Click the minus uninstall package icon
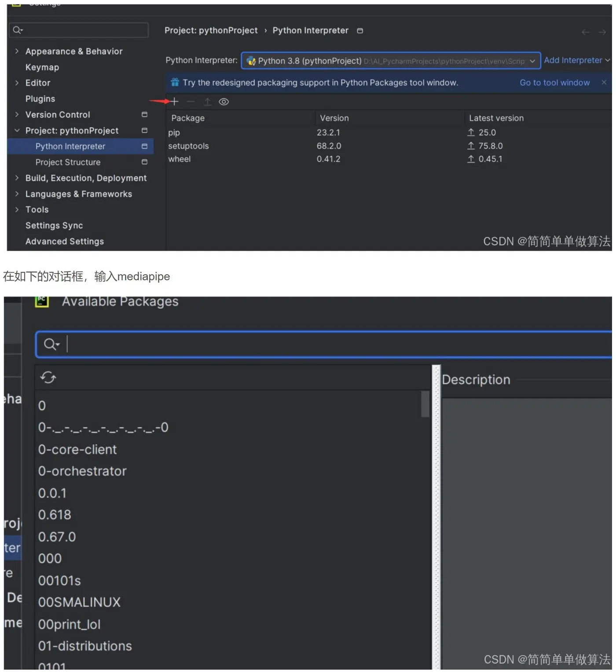Viewport: 616px width, 672px height. [191, 102]
